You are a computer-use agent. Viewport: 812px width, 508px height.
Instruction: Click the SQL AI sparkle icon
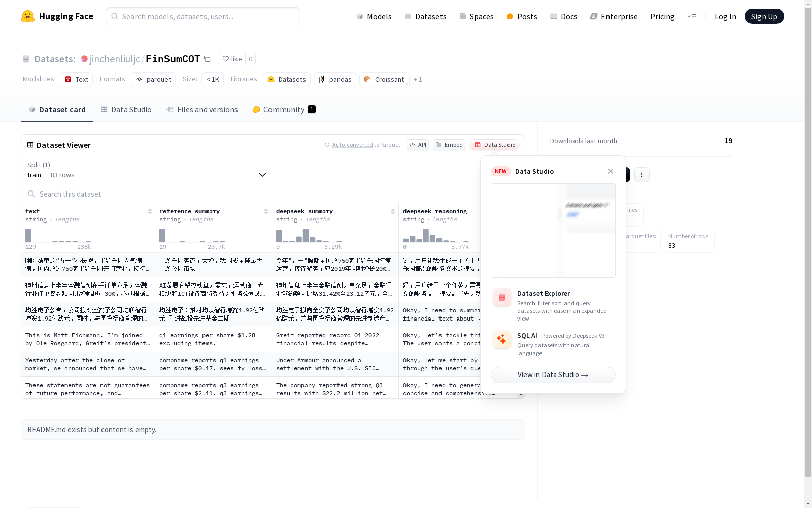[x=502, y=340]
